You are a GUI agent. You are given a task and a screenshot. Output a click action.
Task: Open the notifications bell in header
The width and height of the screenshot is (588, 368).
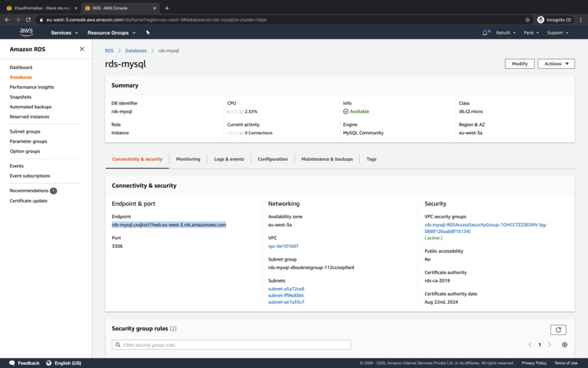pyautogui.click(x=485, y=33)
